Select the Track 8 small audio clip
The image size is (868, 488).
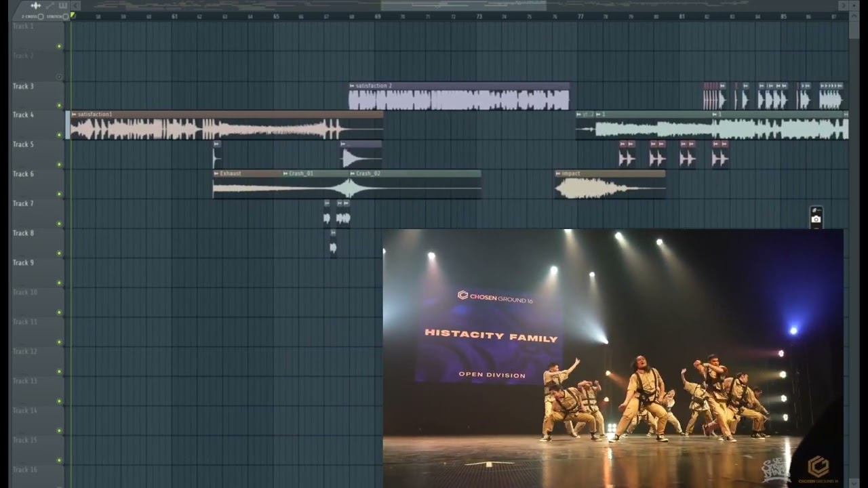(333, 247)
